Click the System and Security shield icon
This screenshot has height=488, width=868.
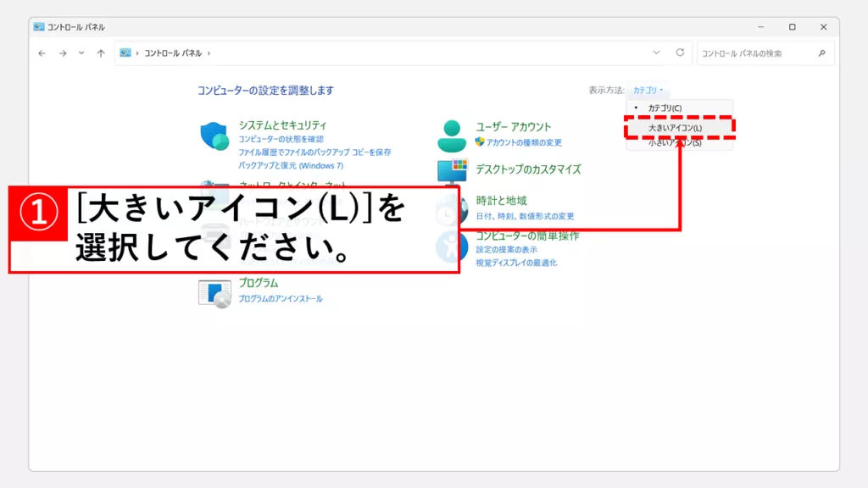click(x=214, y=136)
